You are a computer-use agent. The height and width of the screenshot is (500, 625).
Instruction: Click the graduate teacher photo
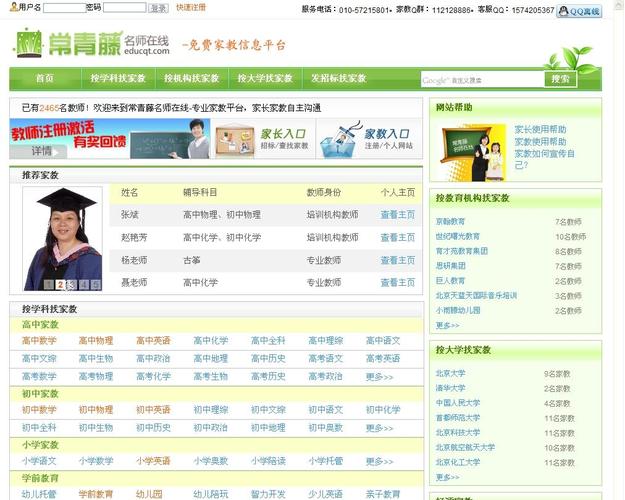pyautogui.click(x=63, y=238)
